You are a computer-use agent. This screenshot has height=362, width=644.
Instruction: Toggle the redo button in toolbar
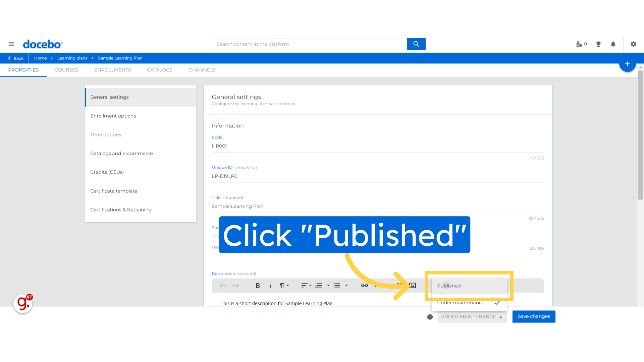click(x=236, y=286)
